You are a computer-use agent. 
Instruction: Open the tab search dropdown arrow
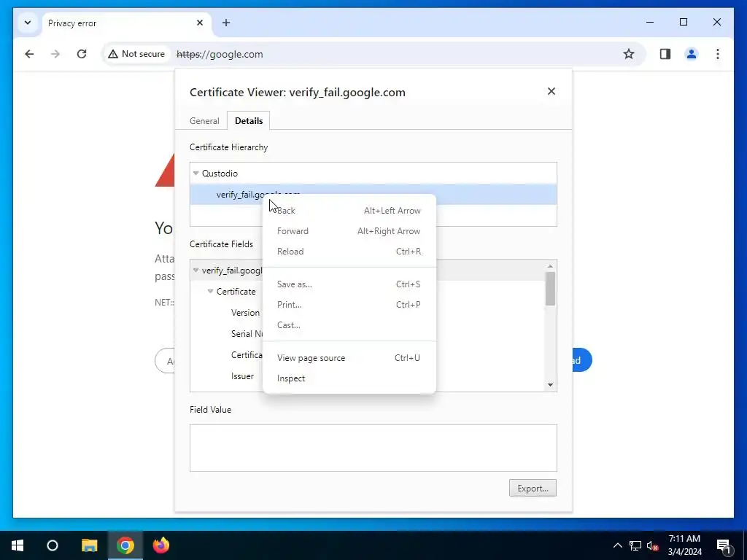[x=28, y=23]
